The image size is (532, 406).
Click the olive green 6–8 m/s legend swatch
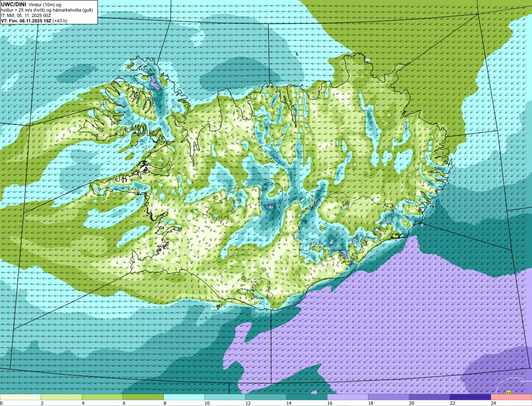143,397
